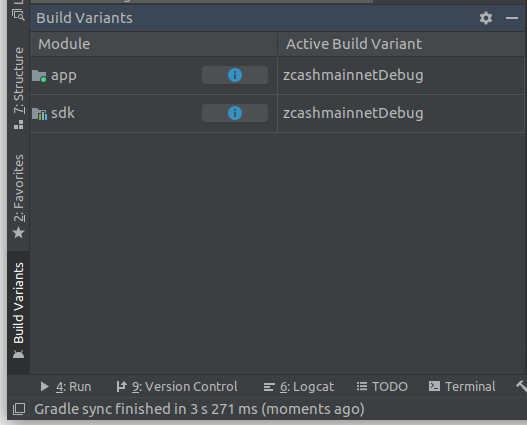The image size is (527, 425).
Task: Open sdk module's zcashmainnetDebug variant dropdown
Action: pyautogui.click(x=401, y=113)
